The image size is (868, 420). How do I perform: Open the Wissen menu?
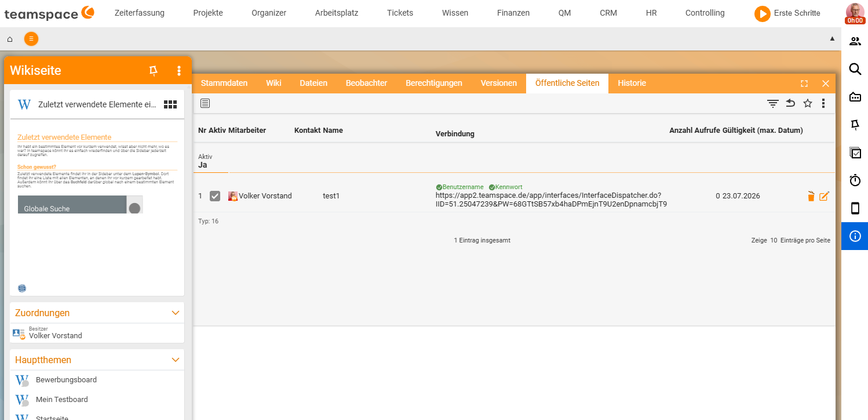coord(455,13)
